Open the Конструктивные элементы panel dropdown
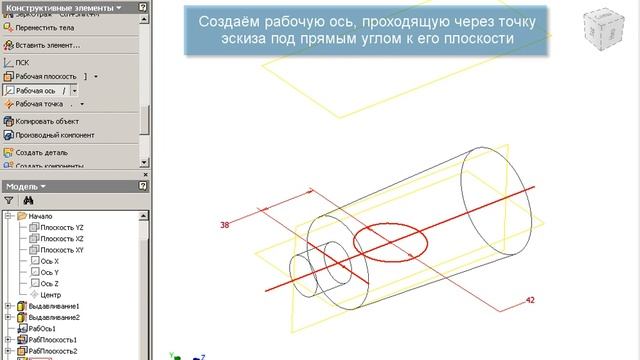The height and width of the screenshot is (360, 640). [x=119, y=8]
